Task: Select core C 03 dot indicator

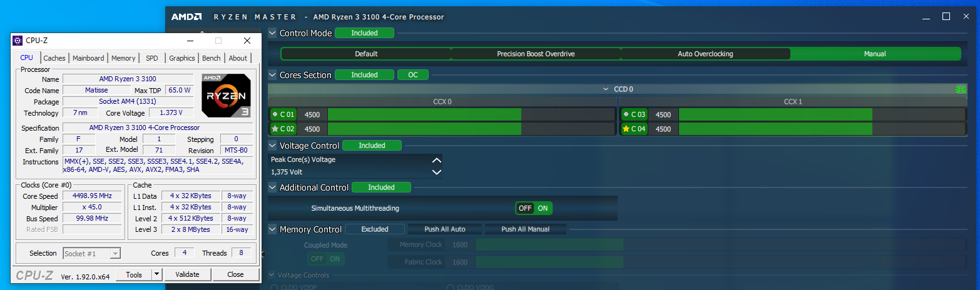Action: (x=626, y=114)
